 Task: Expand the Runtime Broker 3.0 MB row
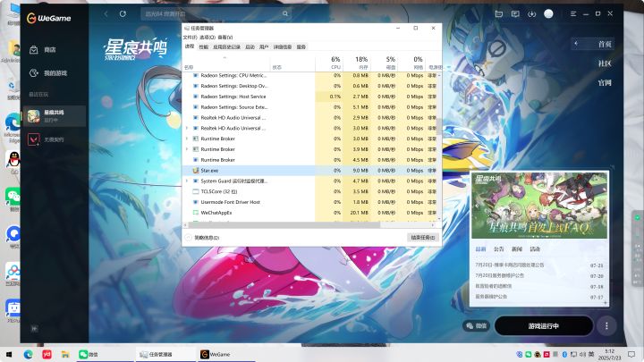[x=187, y=139]
